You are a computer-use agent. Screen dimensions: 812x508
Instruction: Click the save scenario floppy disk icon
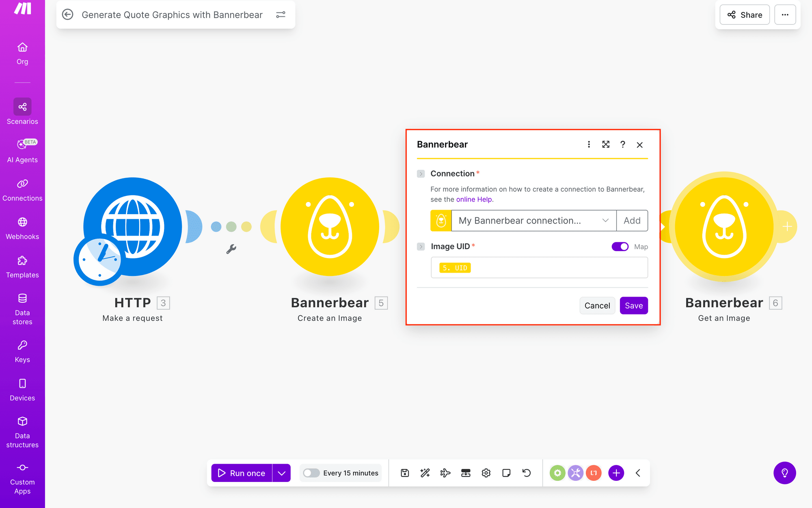(404, 473)
